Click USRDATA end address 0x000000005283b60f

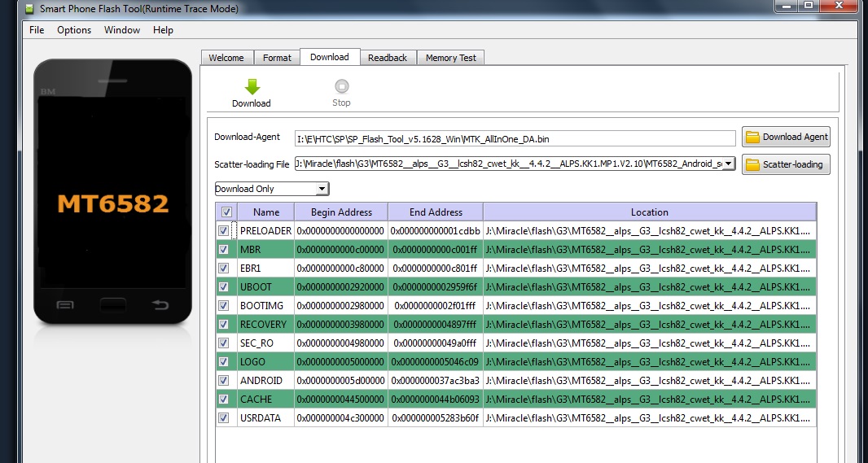436,417
